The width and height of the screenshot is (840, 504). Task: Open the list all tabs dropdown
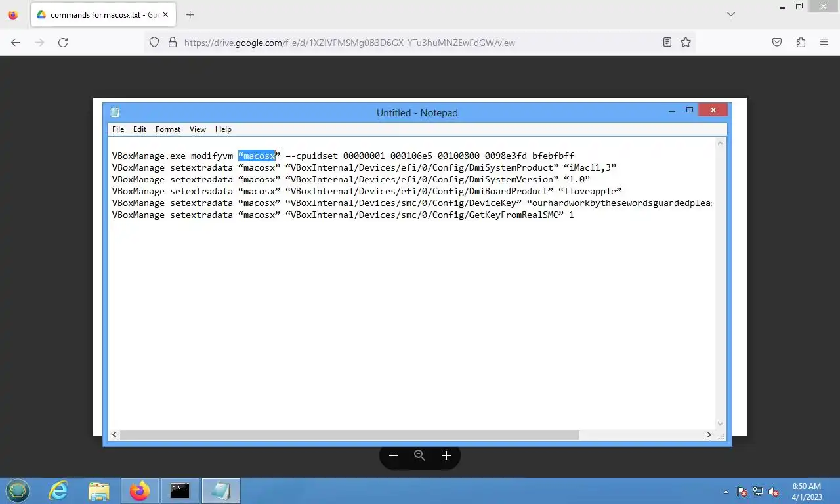(x=731, y=14)
